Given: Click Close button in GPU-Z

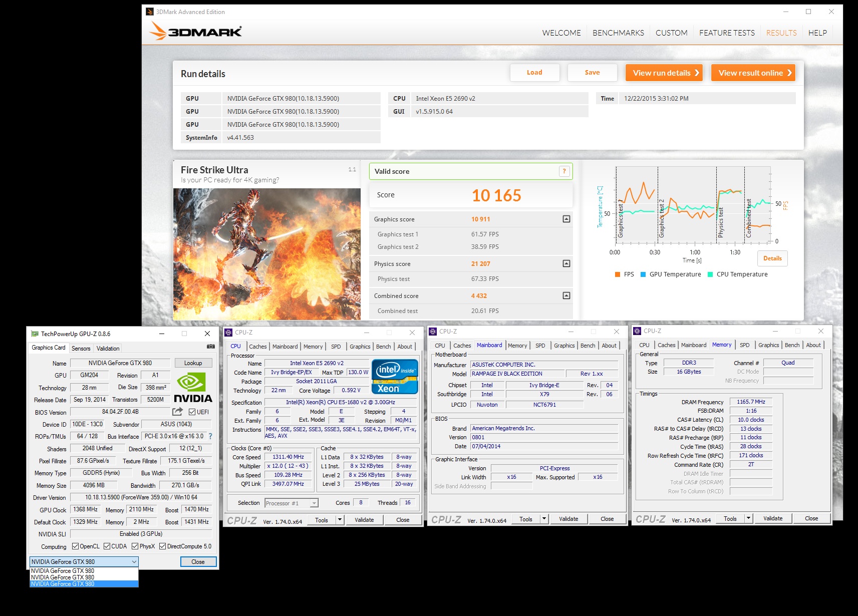Looking at the screenshot, I should [x=198, y=562].
